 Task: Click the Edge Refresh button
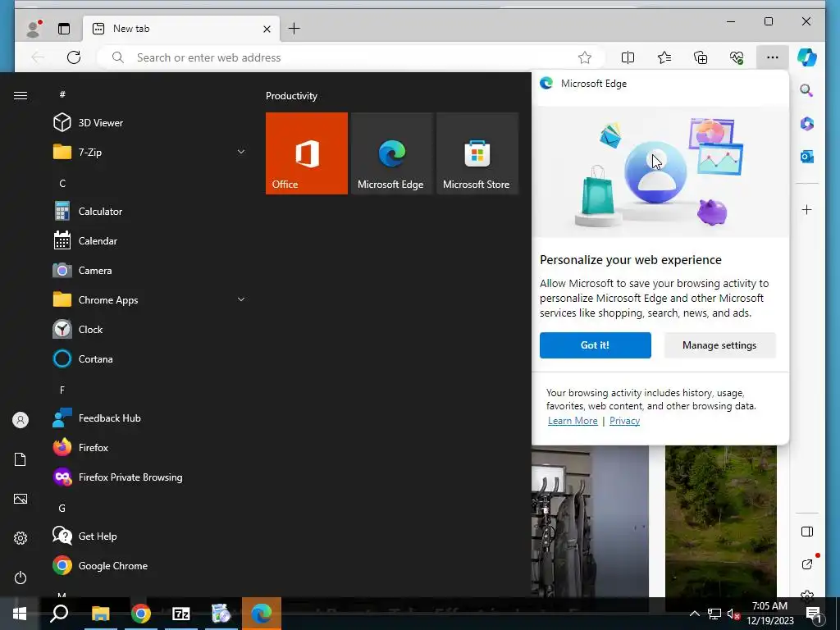[x=74, y=57]
